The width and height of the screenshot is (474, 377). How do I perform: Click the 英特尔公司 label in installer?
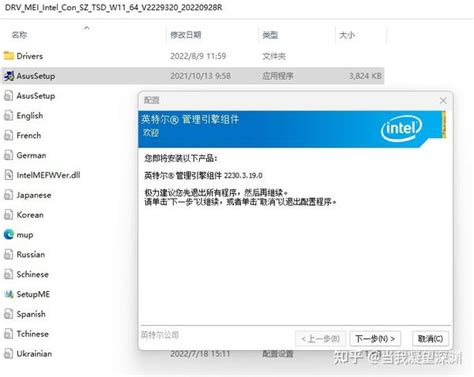160,334
